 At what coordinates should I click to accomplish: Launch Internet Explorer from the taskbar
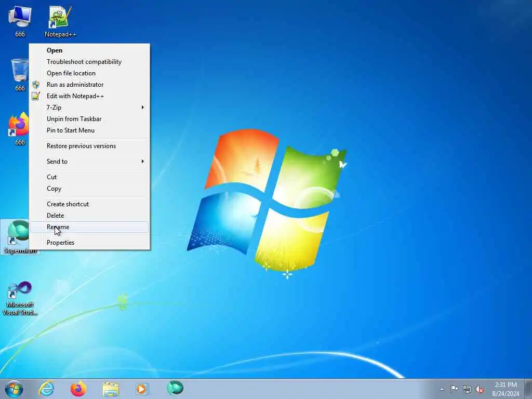tap(46, 389)
